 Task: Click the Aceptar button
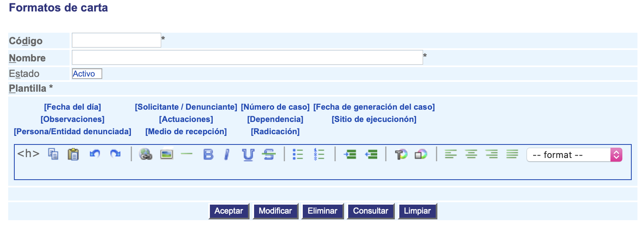[229, 211]
